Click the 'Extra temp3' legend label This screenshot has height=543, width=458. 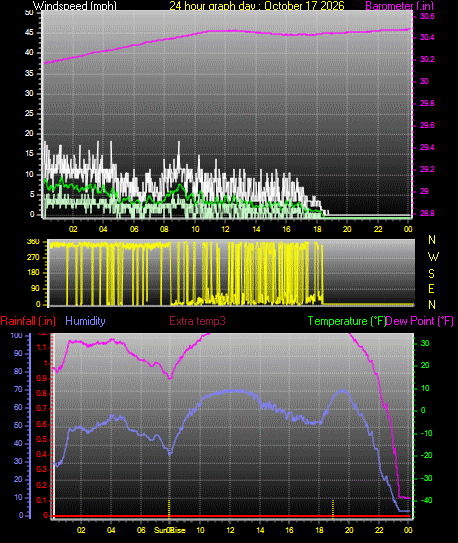197,321
